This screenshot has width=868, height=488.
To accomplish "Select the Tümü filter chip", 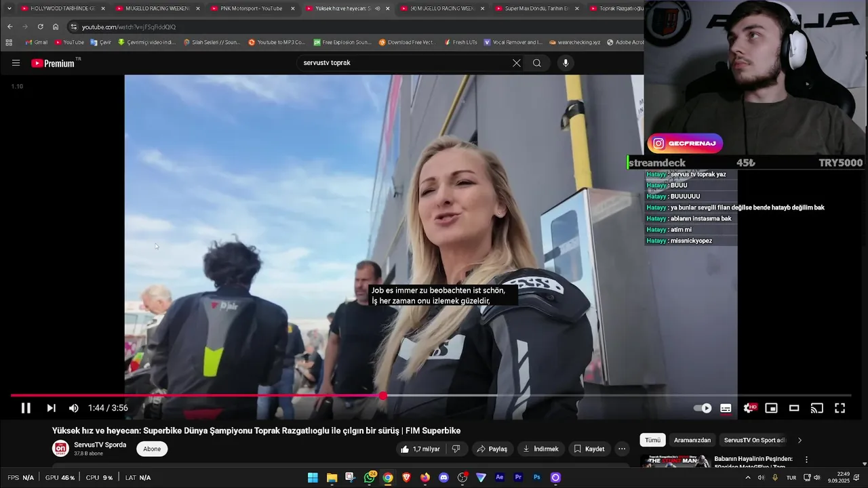I will (x=652, y=440).
